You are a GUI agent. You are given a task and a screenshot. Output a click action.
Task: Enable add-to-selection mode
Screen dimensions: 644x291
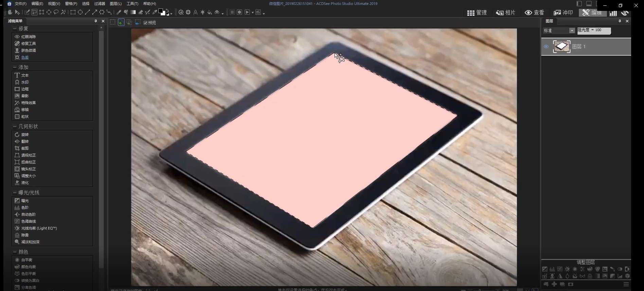click(x=121, y=22)
